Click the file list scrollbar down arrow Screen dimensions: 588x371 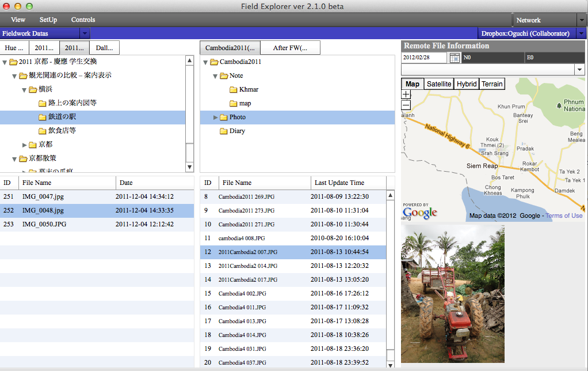tap(391, 365)
